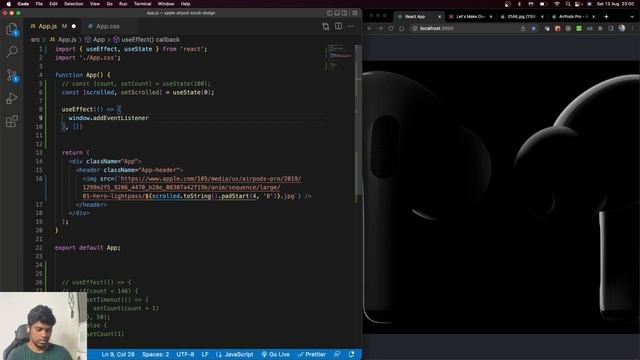
Task: Open the Run menu
Action: click(123, 4)
